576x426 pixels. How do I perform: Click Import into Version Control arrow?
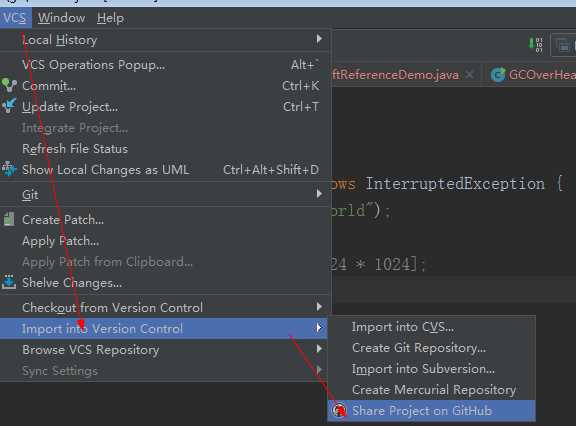(x=319, y=328)
